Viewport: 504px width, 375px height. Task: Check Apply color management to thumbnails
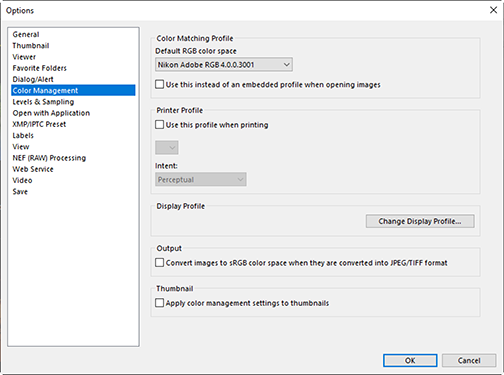click(x=160, y=303)
